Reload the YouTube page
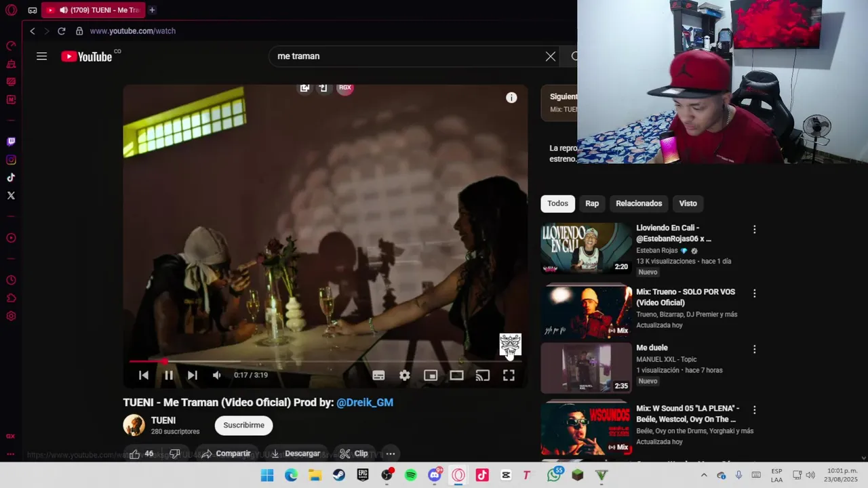 pos(61,31)
